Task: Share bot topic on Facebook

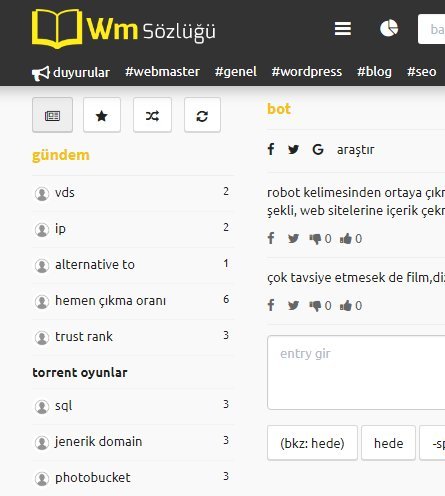Action: [x=271, y=149]
